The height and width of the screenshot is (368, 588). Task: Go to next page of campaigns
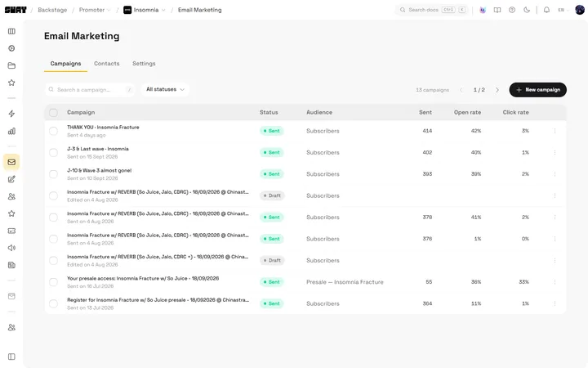[x=497, y=90]
